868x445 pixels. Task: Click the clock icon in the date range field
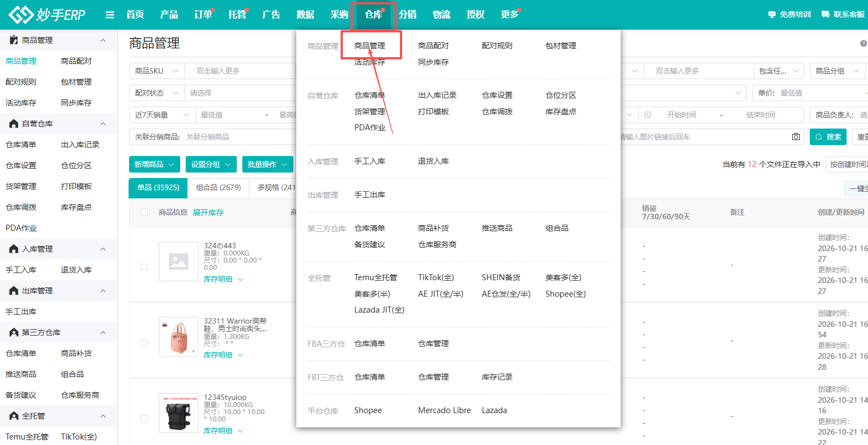click(648, 115)
